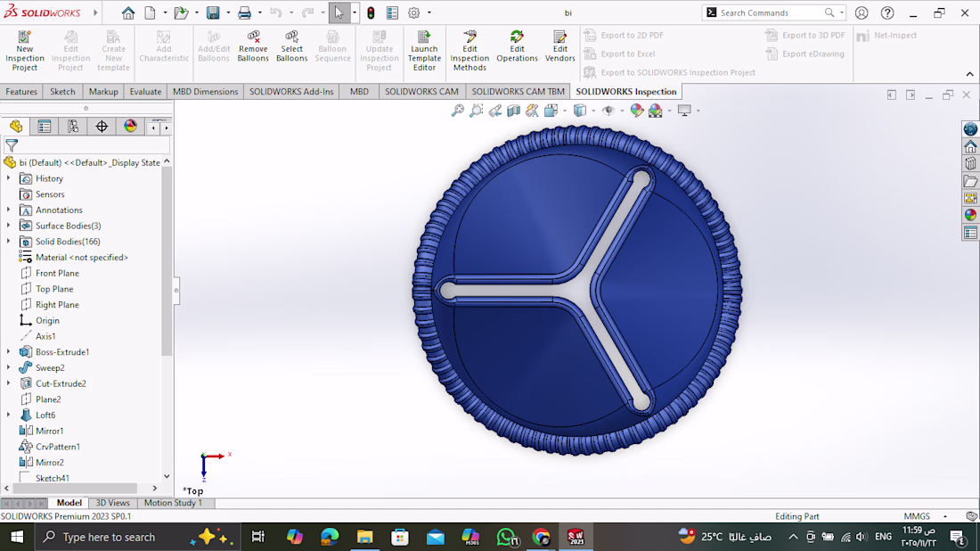
Task: Open the Design Library task pane icon
Action: coord(970,164)
